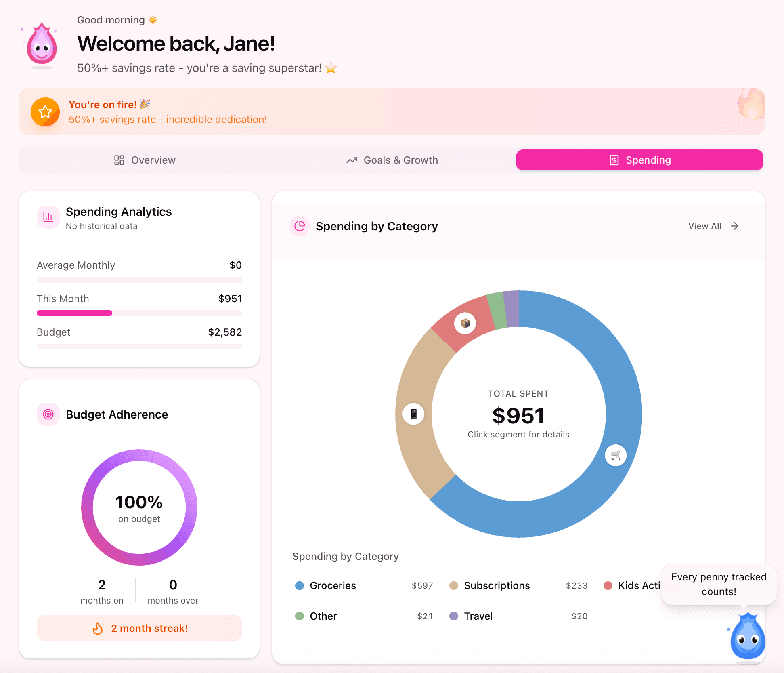
Task: Click the blue droplet mascot at bottom right
Action: click(x=748, y=637)
